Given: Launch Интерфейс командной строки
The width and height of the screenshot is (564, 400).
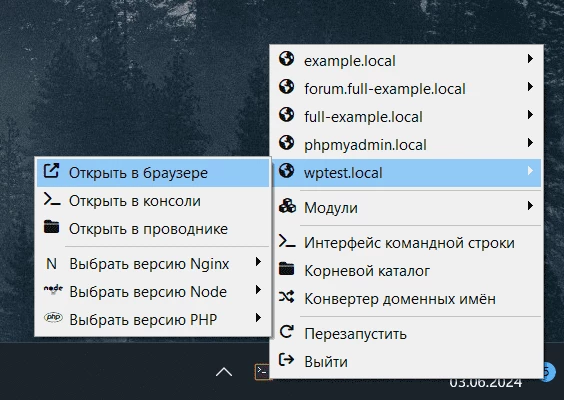Looking at the screenshot, I should pyautogui.click(x=406, y=243).
